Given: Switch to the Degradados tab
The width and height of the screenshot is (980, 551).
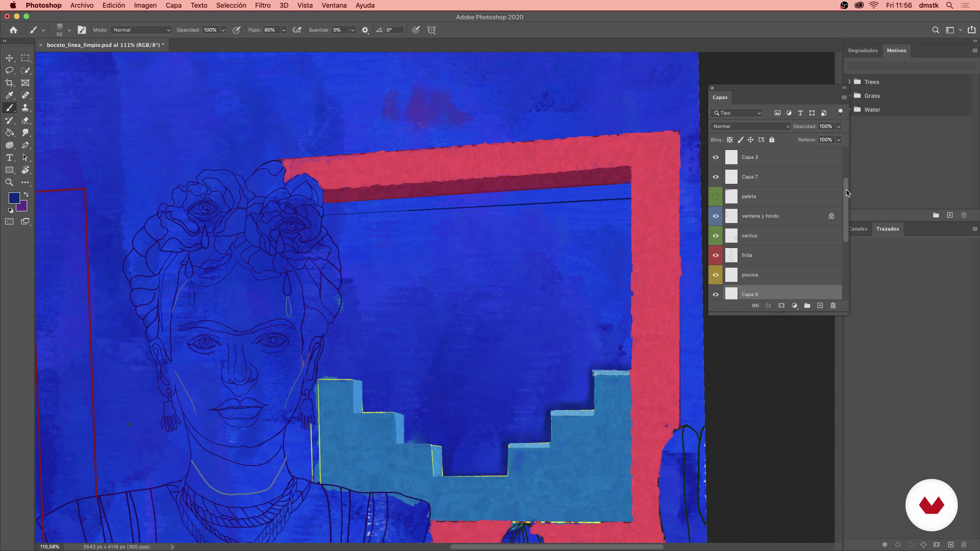Looking at the screenshot, I should (862, 51).
